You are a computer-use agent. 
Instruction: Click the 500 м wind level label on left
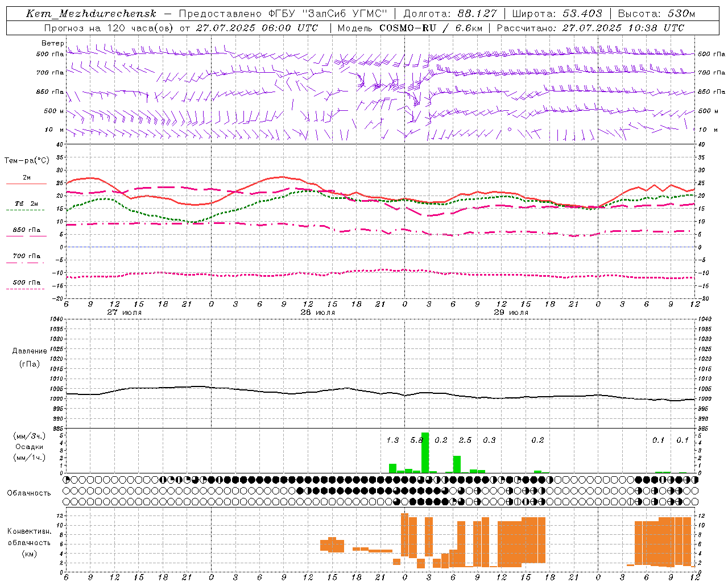coord(53,111)
